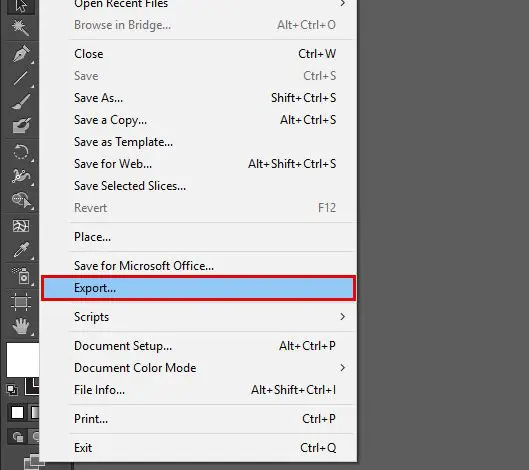Choose Export... from the File menu
The image size is (529, 470).
198,288
